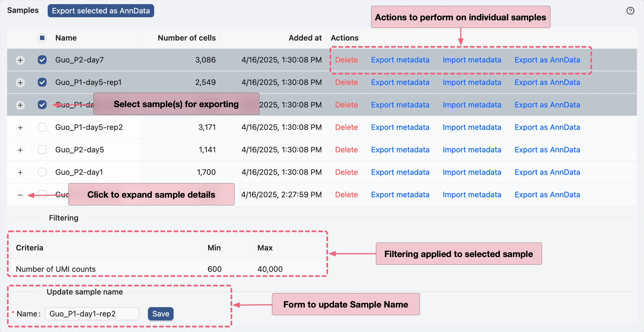Expand the Guo_P2-day1 row plus icon

pos(20,172)
